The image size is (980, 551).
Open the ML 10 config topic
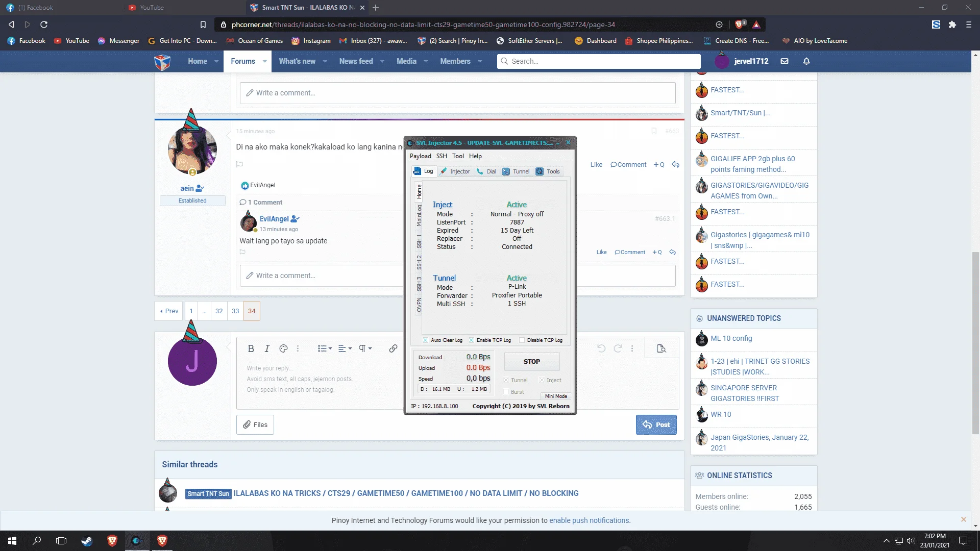[731, 338]
